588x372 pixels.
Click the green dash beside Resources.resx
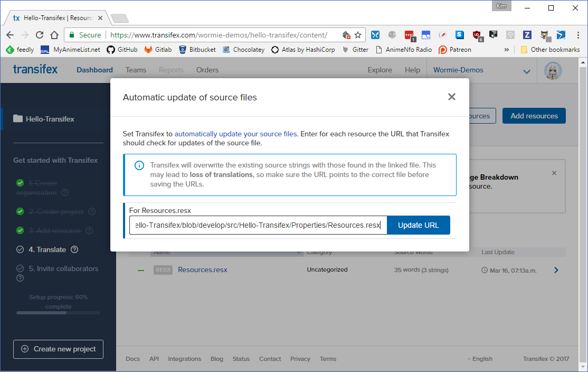coord(141,270)
